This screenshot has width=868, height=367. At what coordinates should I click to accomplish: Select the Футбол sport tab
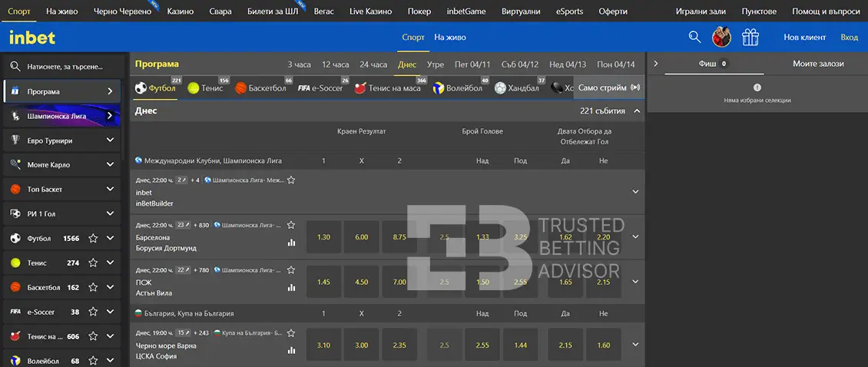156,88
